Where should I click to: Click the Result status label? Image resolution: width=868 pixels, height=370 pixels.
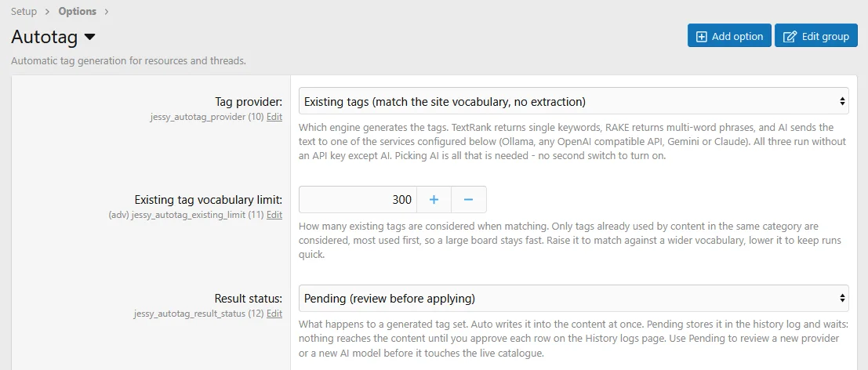(x=250, y=299)
